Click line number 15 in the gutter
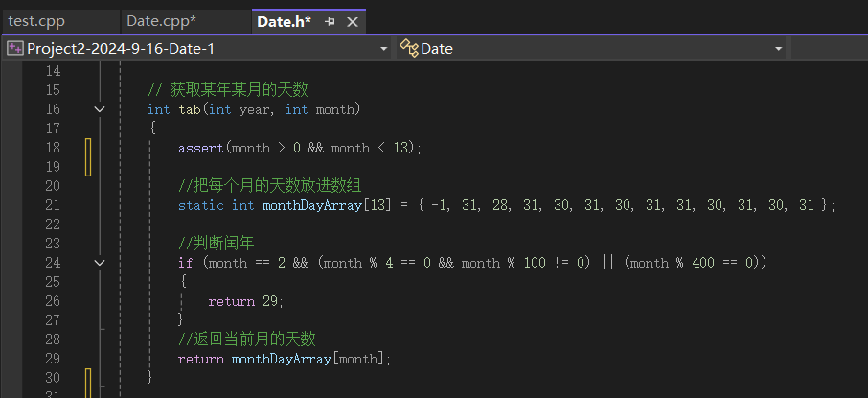 point(53,90)
